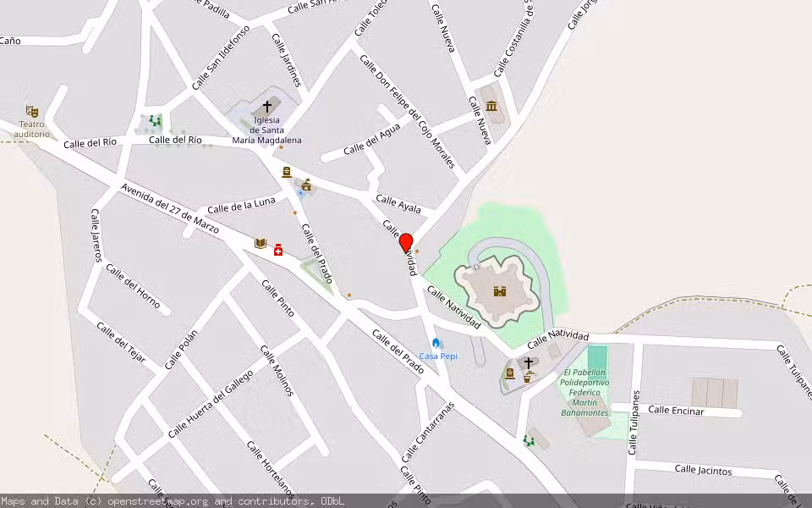
Task: Click the church cross icon south of Calle Natividad
Action: (x=528, y=362)
